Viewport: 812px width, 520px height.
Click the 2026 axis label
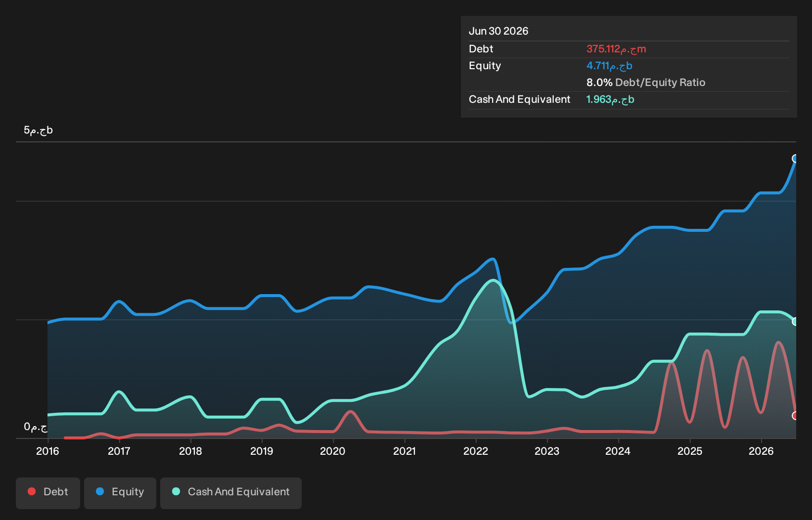761,451
